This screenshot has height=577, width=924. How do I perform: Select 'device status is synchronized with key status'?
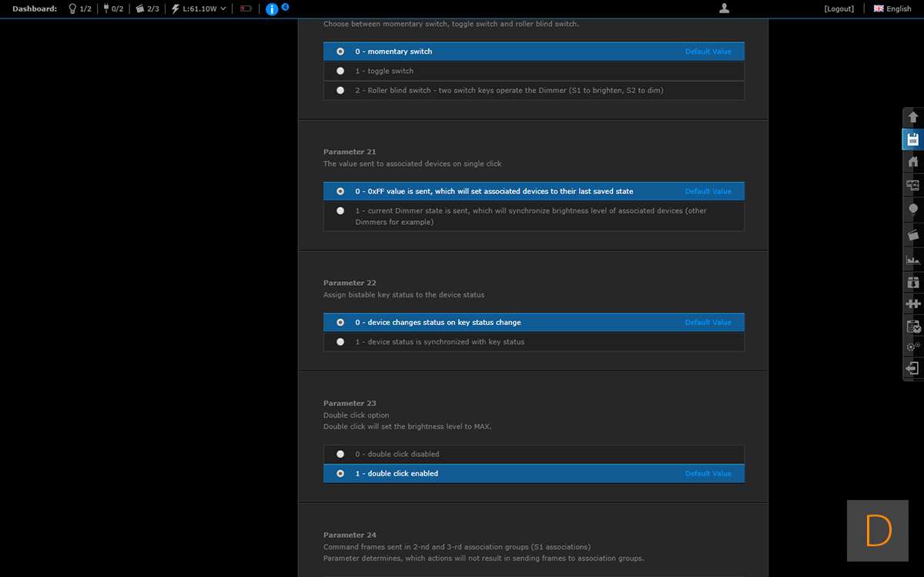340,342
